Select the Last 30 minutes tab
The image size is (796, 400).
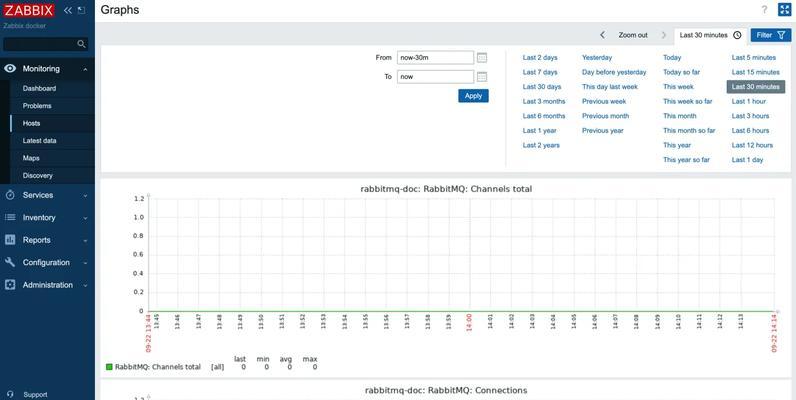point(710,35)
